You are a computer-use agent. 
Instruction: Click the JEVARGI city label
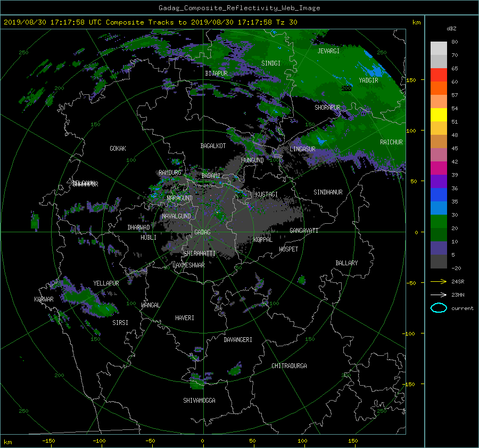(328, 51)
